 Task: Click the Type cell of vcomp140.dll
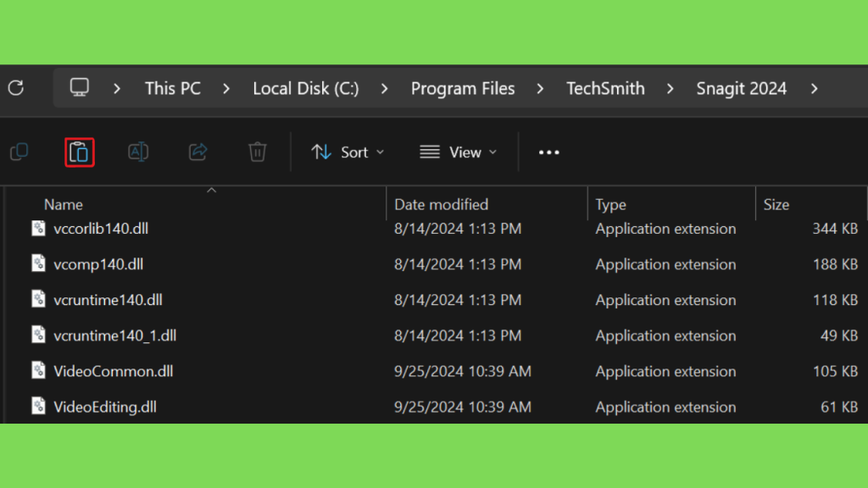pos(665,264)
